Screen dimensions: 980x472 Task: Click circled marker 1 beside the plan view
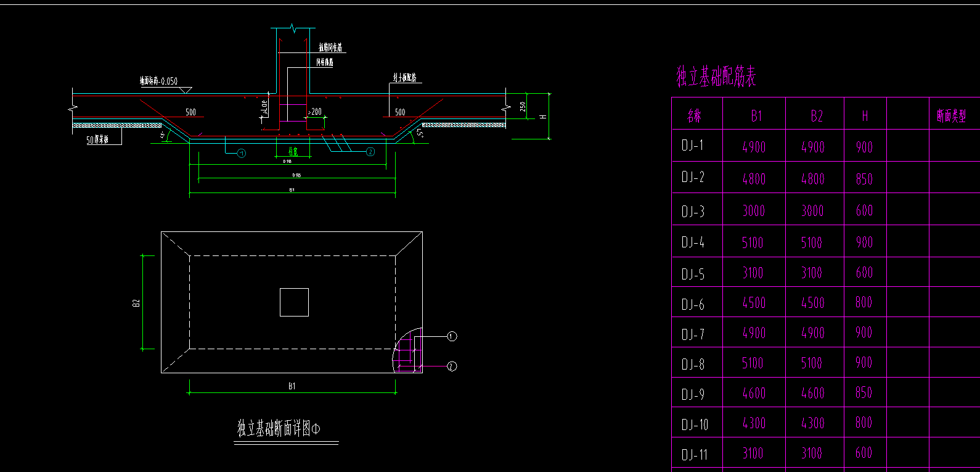click(x=452, y=336)
